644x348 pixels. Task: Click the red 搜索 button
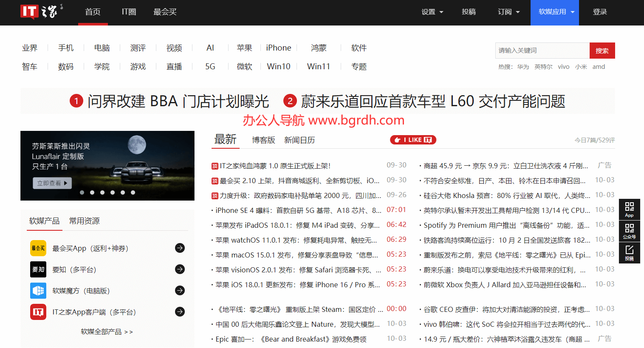602,51
